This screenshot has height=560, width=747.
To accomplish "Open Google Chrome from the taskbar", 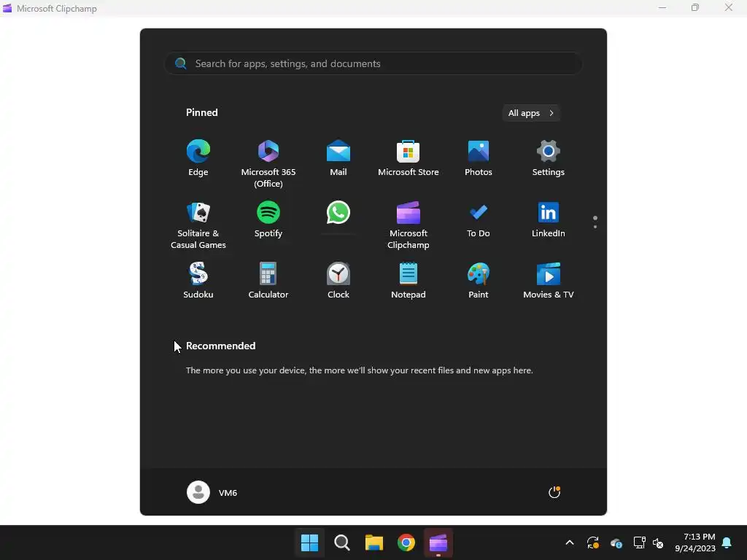I will pos(406,542).
